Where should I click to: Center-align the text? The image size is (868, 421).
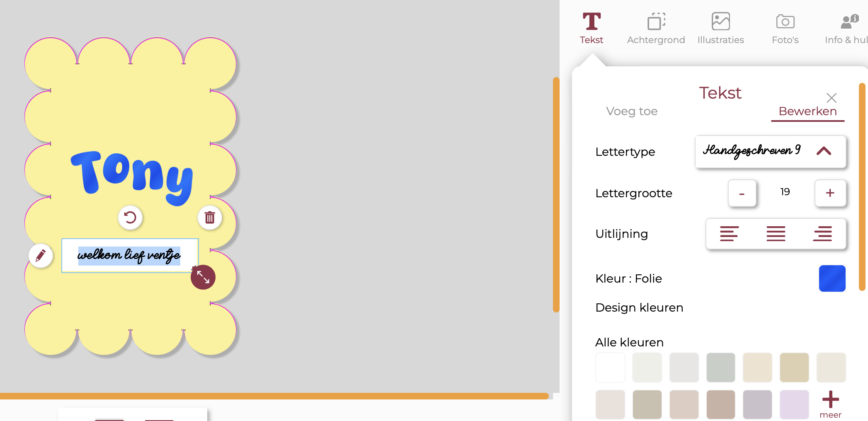click(x=776, y=234)
